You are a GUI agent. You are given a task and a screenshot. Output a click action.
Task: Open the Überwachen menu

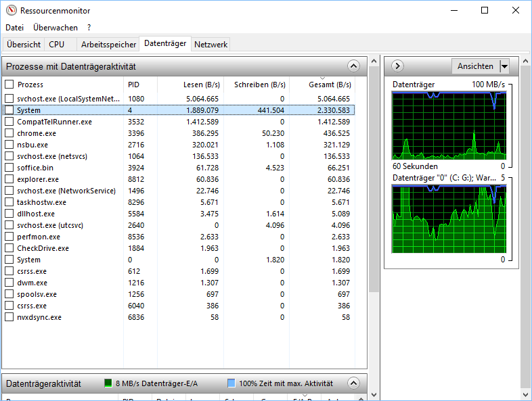pyautogui.click(x=56, y=28)
